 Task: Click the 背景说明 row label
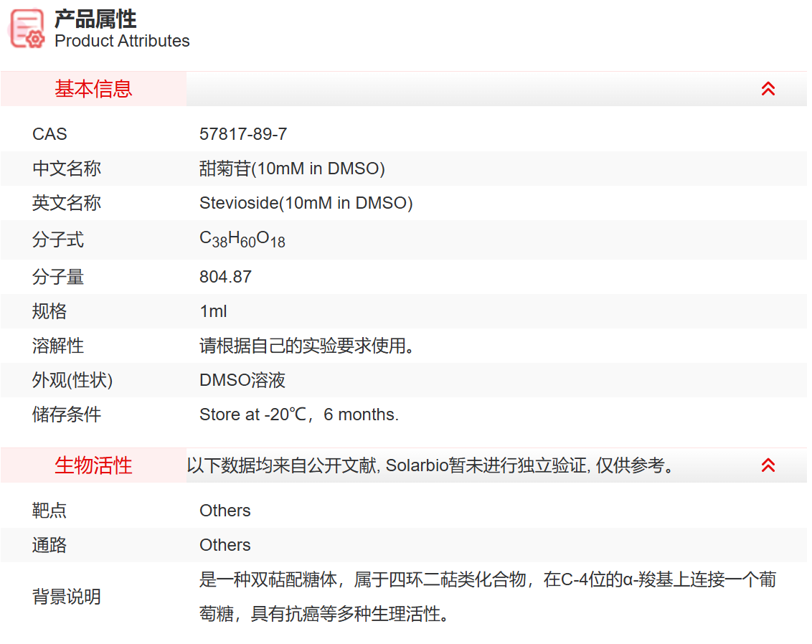(67, 597)
